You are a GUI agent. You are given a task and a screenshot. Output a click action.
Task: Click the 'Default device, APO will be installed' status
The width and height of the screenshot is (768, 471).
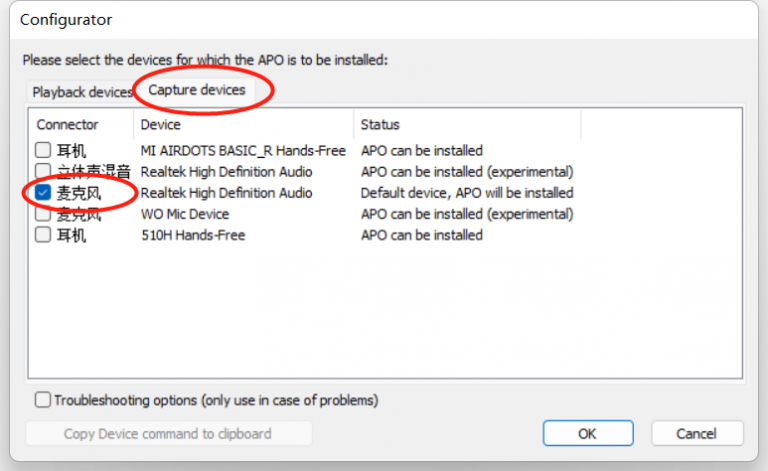pos(466,193)
